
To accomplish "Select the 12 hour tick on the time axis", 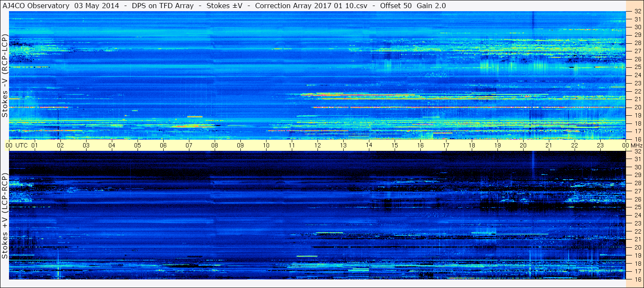I will tap(318, 145).
